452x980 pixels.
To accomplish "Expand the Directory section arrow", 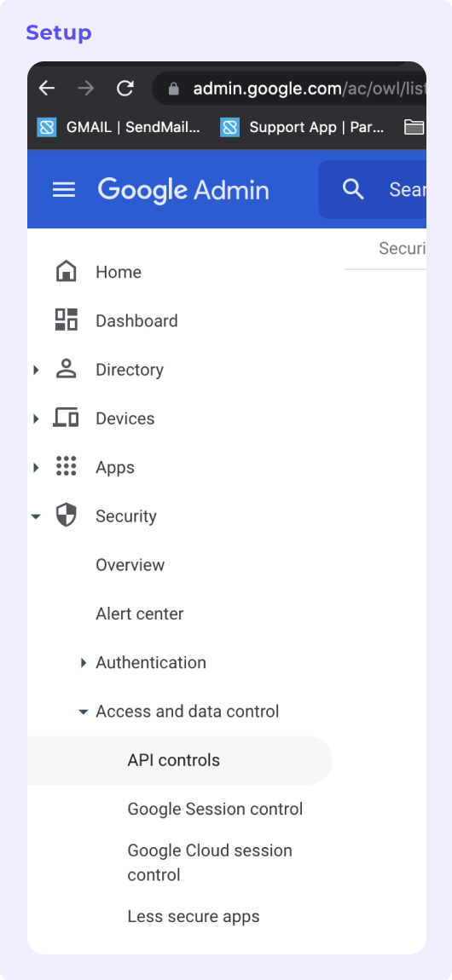I will (x=36, y=370).
